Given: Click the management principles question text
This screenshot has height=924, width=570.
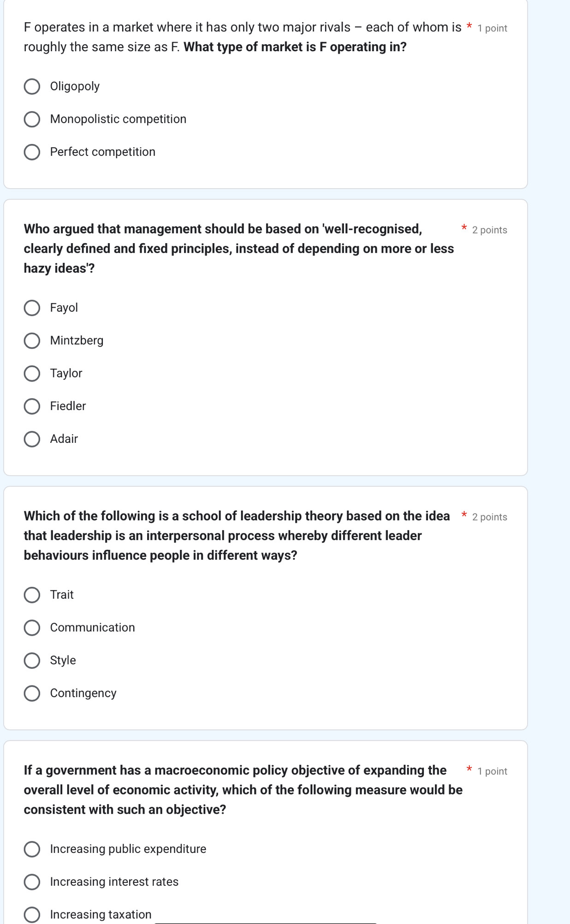Looking at the screenshot, I should (x=238, y=249).
